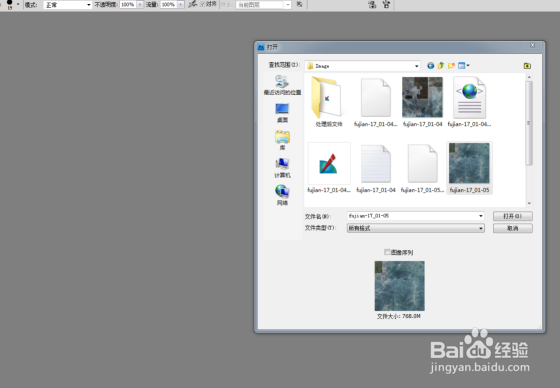Click the 不透明度 100% value field
The height and width of the screenshot is (388, 560).
(x=128, y=5)
